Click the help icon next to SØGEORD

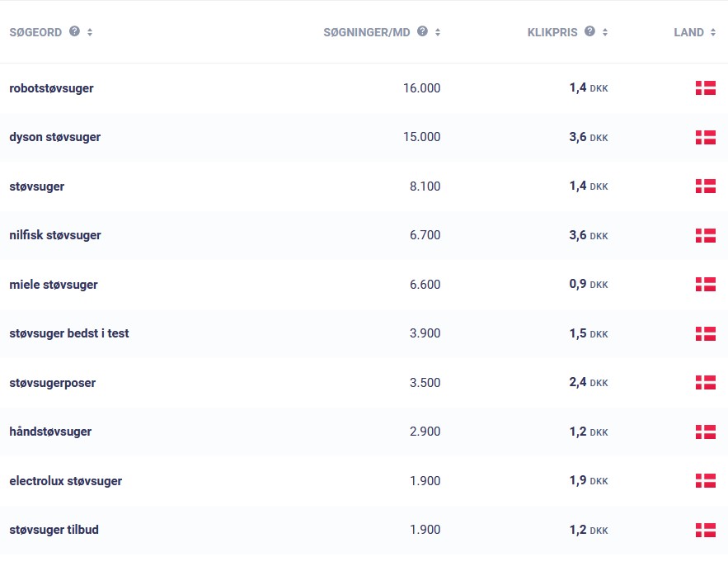(x=75, y=31)
